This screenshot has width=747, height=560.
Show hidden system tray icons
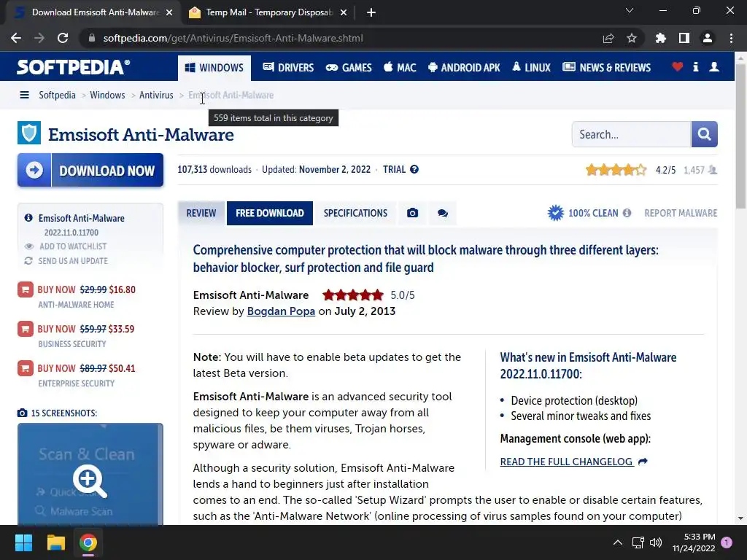617,542
